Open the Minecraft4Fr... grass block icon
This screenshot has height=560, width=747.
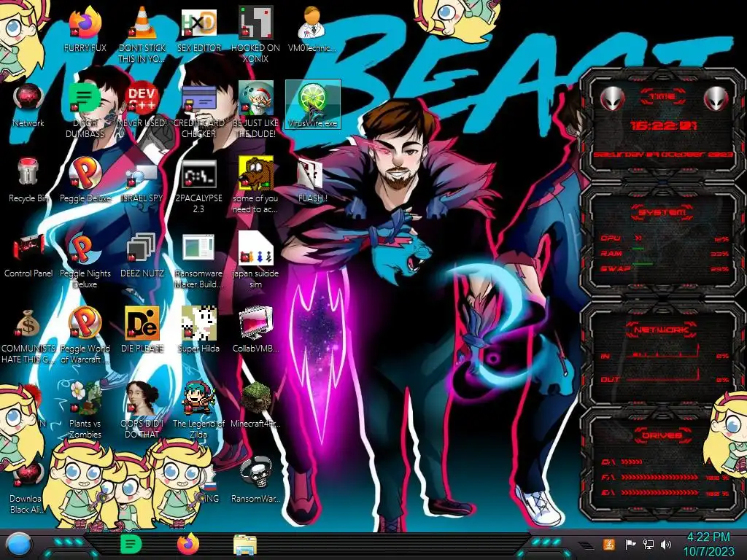[x=255, y=399]
